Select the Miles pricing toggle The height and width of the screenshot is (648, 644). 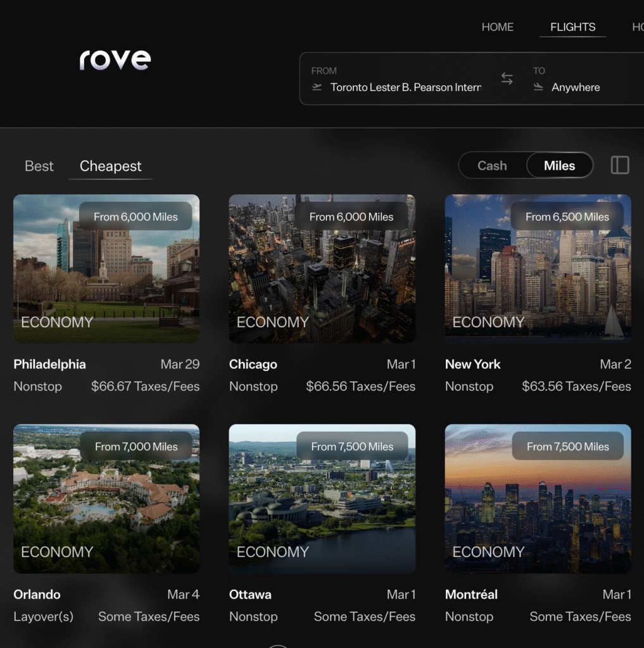point(560,165)
